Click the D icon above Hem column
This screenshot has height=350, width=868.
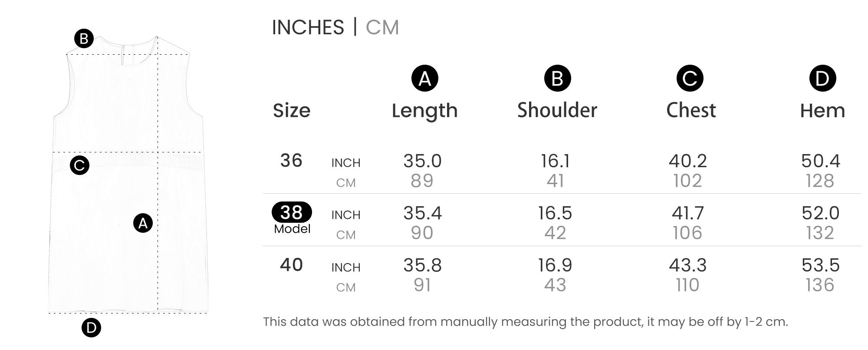(822, 79)
